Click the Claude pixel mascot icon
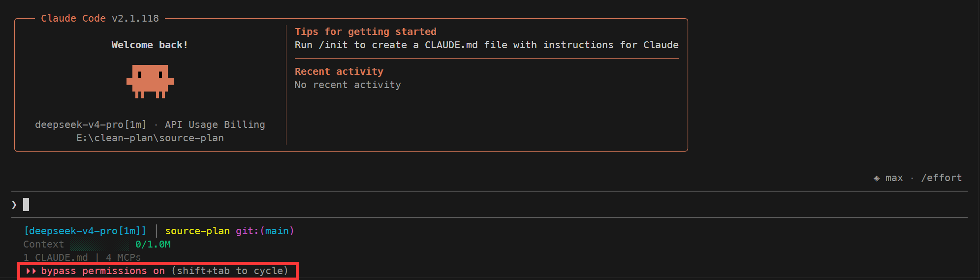 point(150,82)
